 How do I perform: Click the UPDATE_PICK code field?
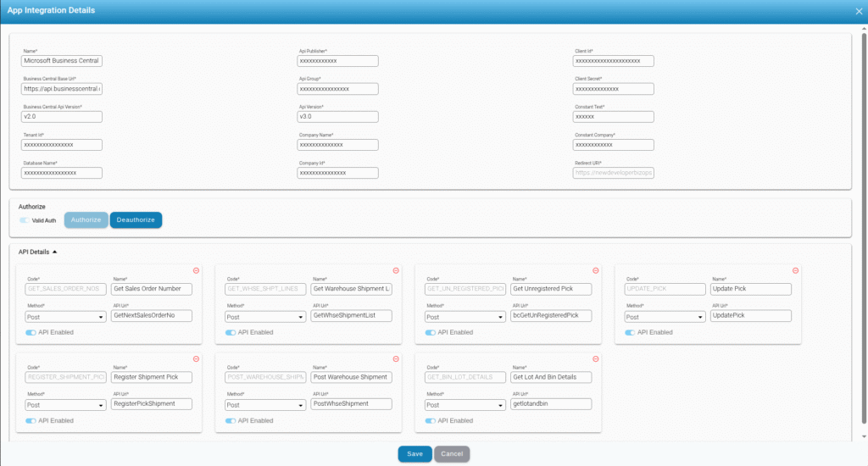pyautogui.click(x=665, y=289)
